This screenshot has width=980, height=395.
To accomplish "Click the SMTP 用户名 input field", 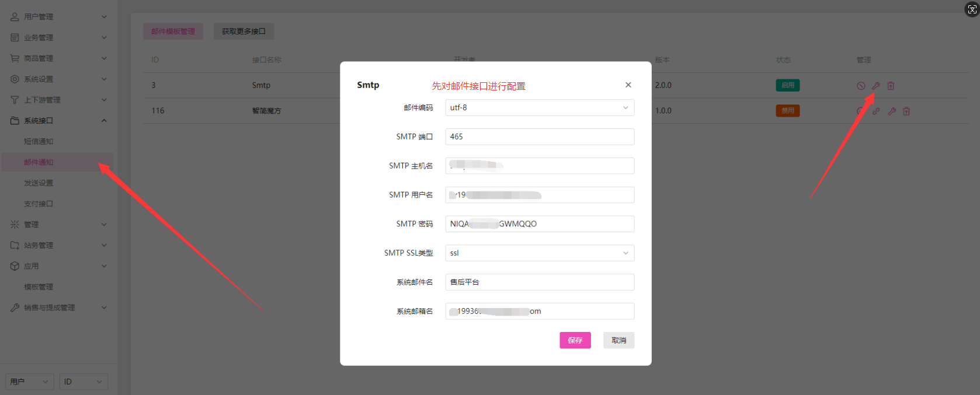I will 540,195.
